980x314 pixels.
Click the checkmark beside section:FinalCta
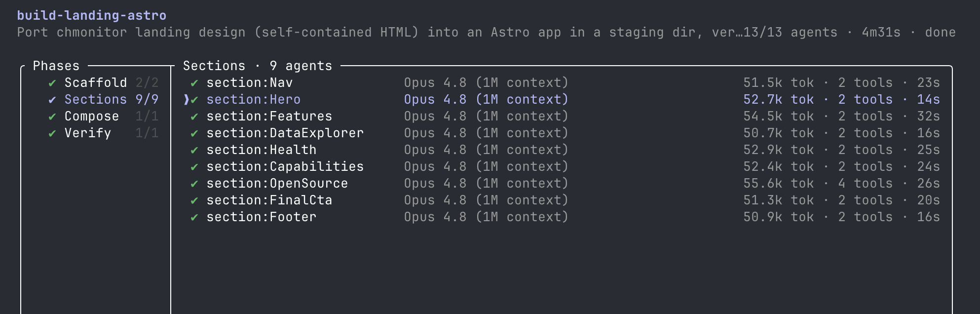[x=194, y=200]
